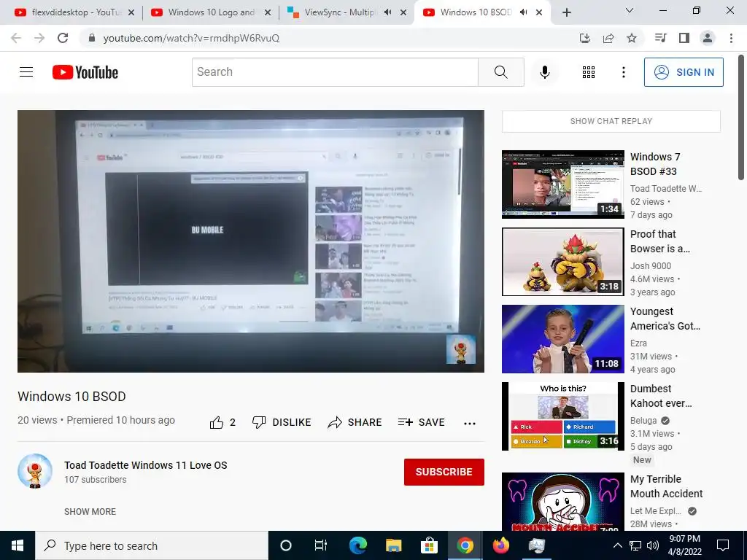Screen dimensions: 747x560
Task: Go forward in browser history
Action: pos(39,38)
